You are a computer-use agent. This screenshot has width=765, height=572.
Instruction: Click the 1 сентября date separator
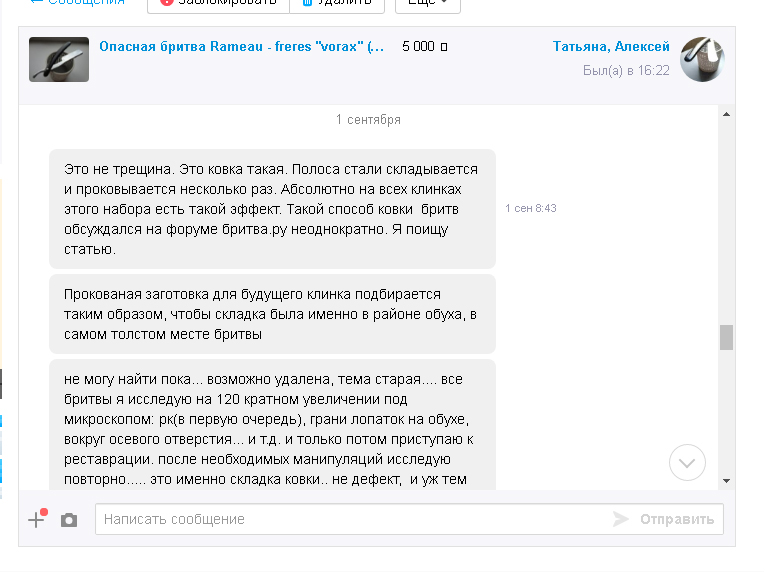point(368,119)
